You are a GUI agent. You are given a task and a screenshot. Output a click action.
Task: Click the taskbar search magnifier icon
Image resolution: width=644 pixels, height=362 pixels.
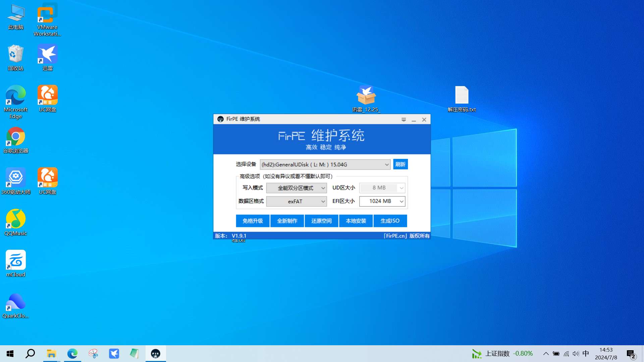pos(30,354)
